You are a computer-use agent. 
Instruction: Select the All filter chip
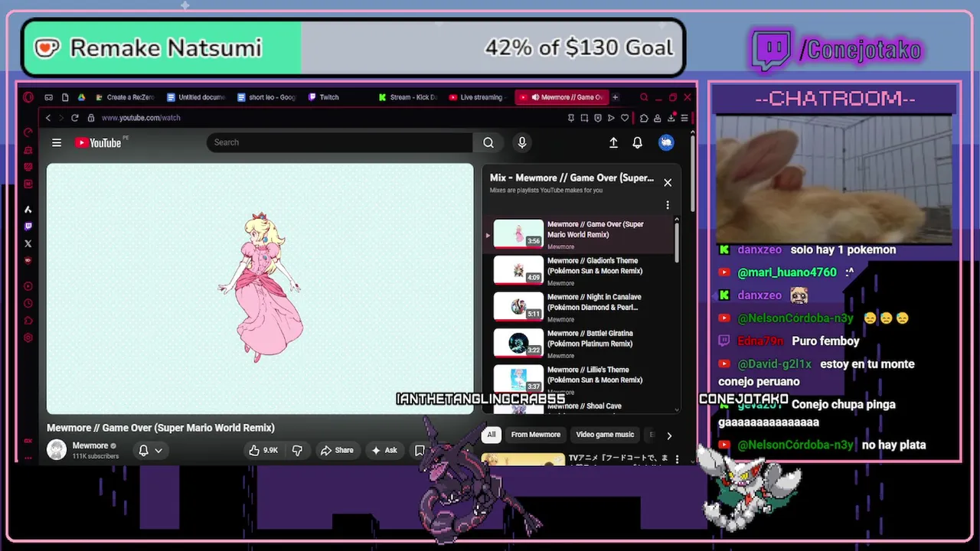[492, 435]
